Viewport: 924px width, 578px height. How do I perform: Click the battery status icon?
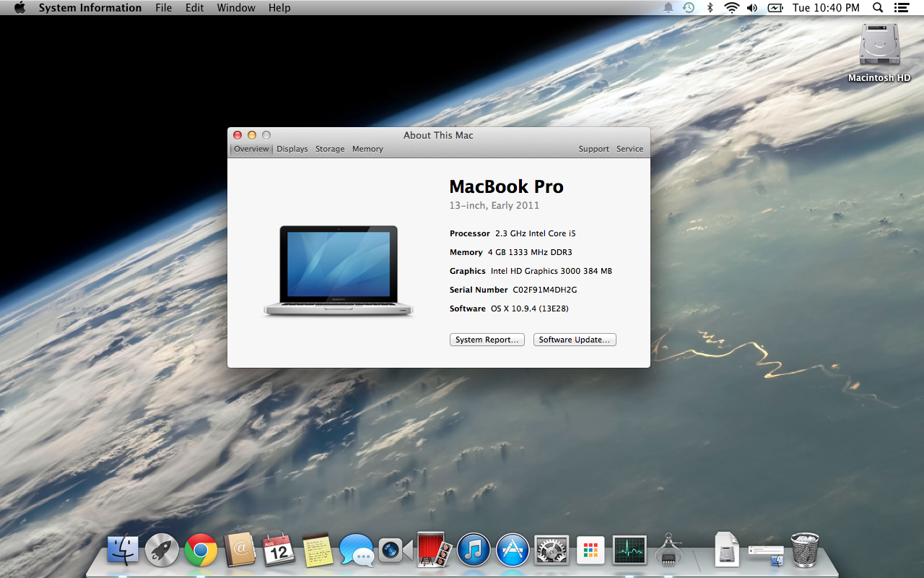point(775,8)
